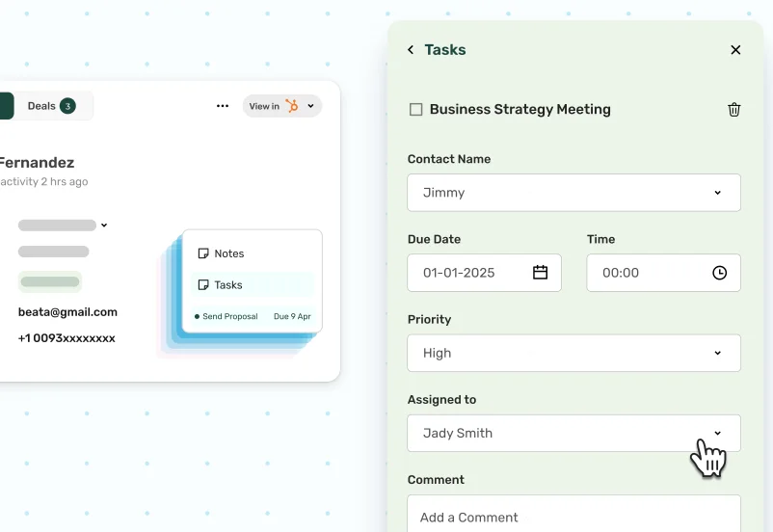The image size is (773, 532).
Task: Select Tasks in the popup menu
Action: [253, 285]
